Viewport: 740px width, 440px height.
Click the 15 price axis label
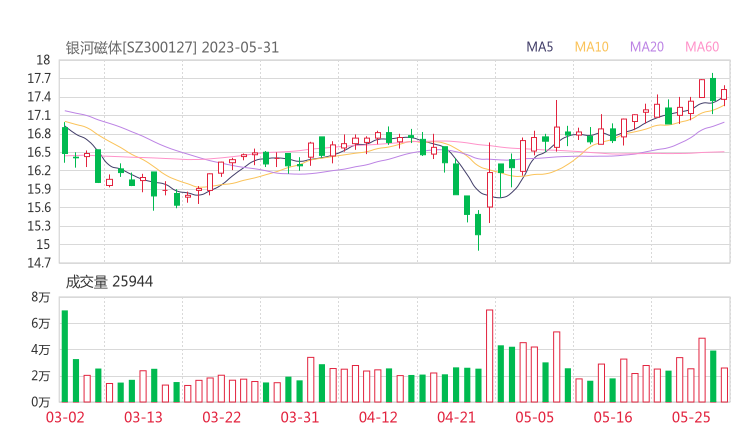point(43,244)
